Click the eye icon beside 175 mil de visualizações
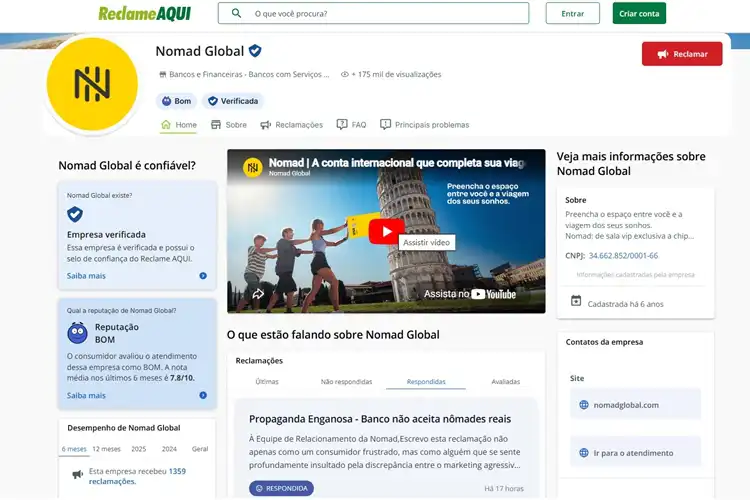750x500 pixels. pos(344,74)
